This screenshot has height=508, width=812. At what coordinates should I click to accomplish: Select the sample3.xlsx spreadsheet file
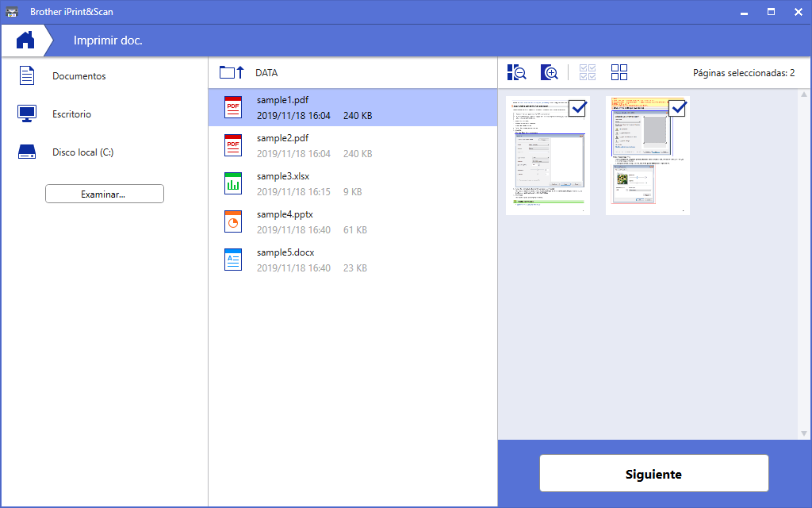pos(352,184)
